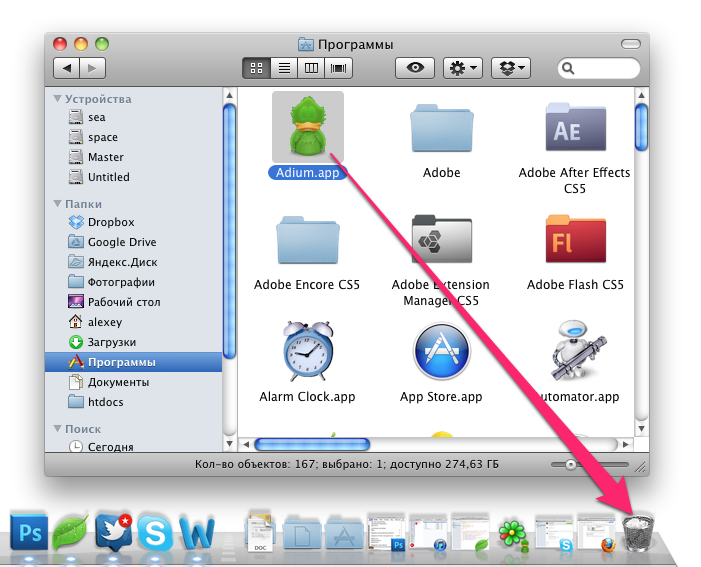Viewport: 701px width, 567px height.
Task: Open the Adobe Flash CS5 folder
Action: pos(576,239)
